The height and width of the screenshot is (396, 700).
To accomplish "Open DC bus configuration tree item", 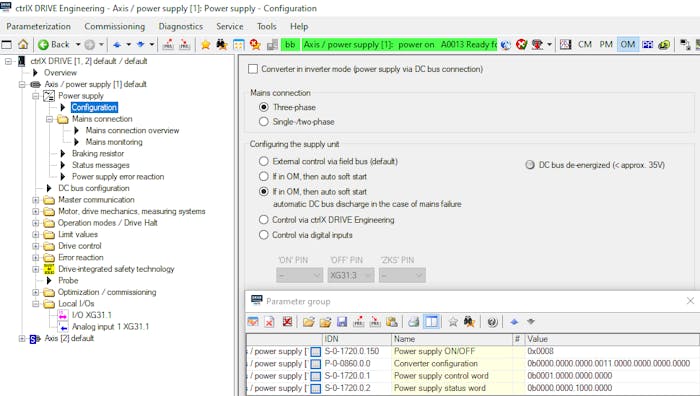I will pos(94,188).
